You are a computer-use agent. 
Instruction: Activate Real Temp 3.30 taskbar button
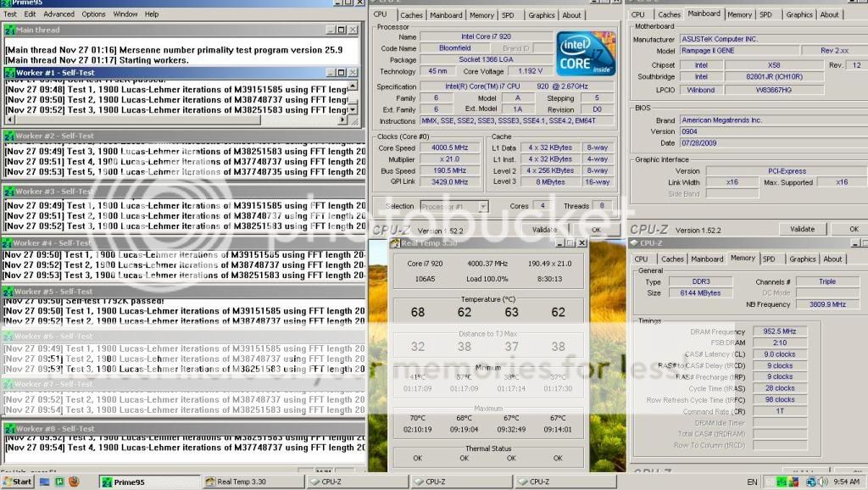tap(253, 482)
